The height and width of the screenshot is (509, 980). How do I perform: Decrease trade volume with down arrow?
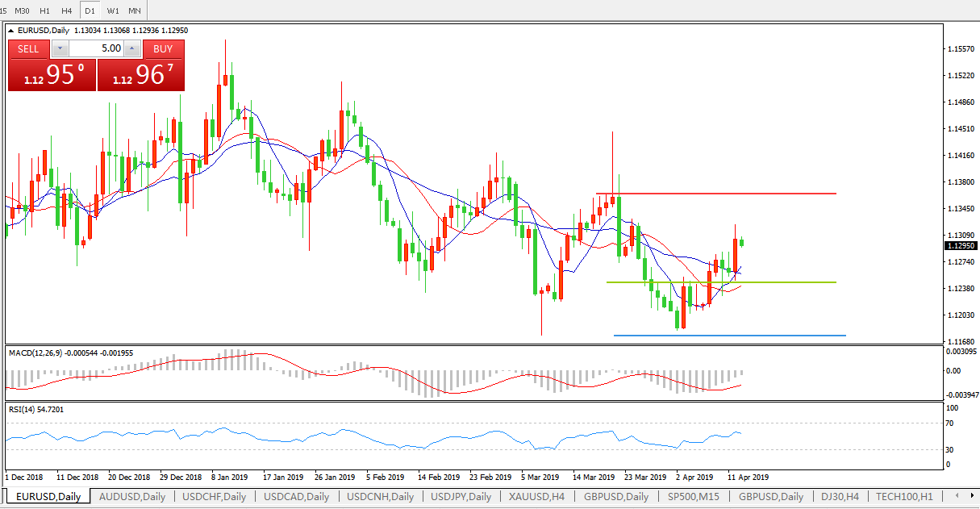pyautogui.click(x=60, y=49)
